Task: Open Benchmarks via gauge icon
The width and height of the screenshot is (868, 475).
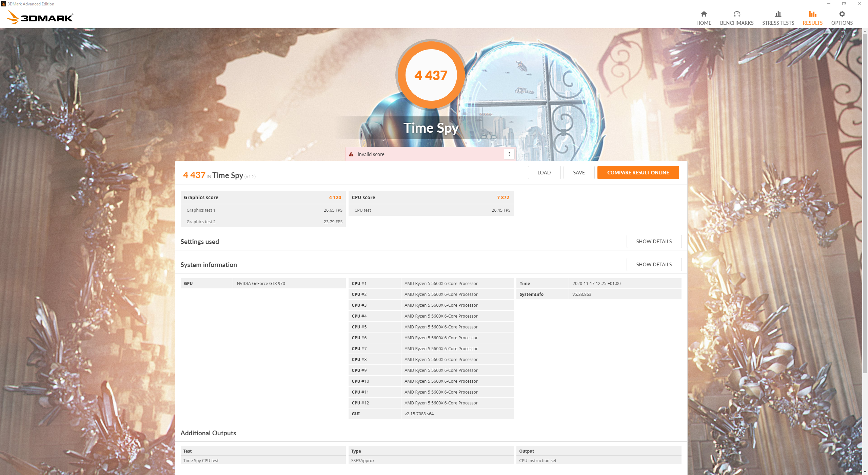Action: point(736,14)
